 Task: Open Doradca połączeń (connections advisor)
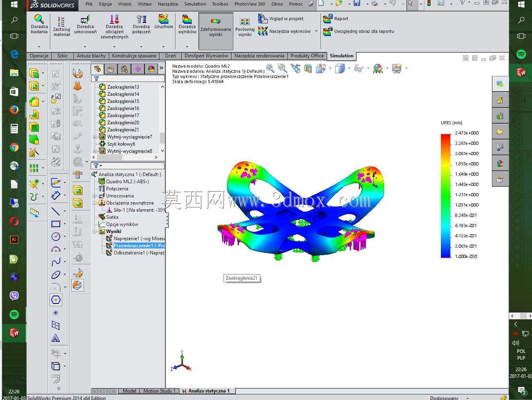tap(141, 24)
